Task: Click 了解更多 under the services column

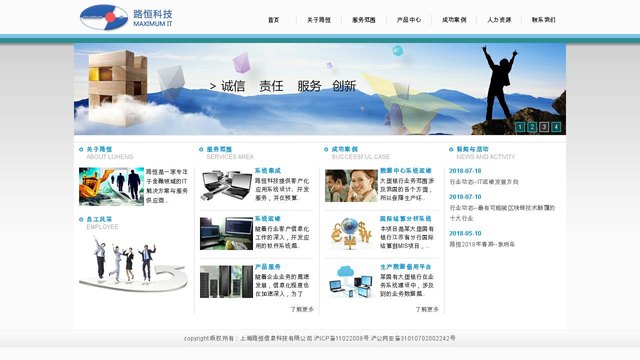Action: pos(302,309)
